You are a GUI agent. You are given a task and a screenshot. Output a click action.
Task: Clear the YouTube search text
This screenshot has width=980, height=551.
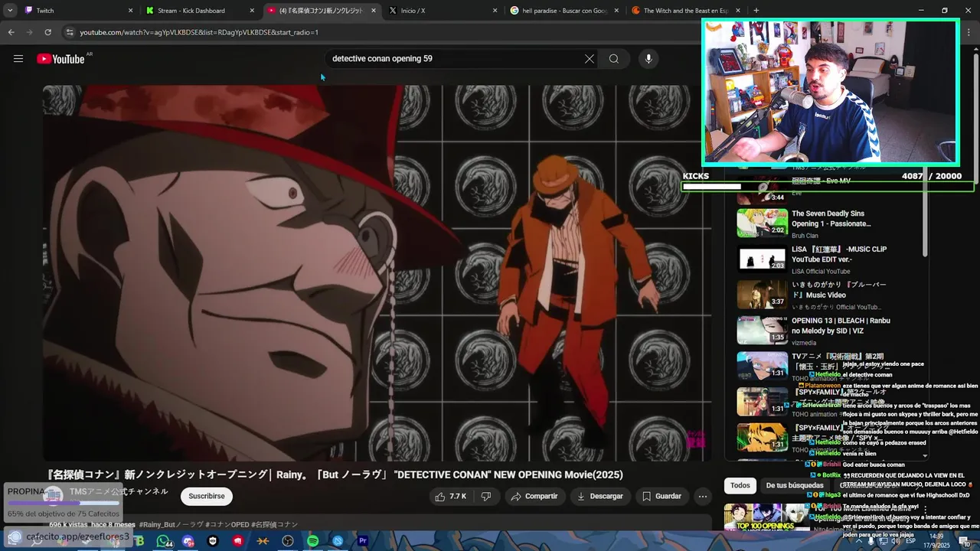tap(590, 59)
